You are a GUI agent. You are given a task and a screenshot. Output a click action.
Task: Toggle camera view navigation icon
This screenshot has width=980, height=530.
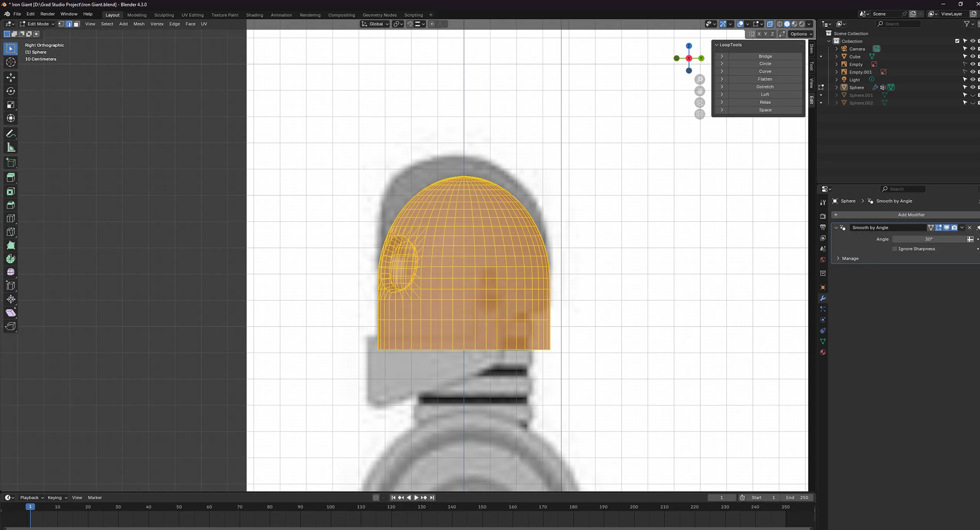click(700, 103)
